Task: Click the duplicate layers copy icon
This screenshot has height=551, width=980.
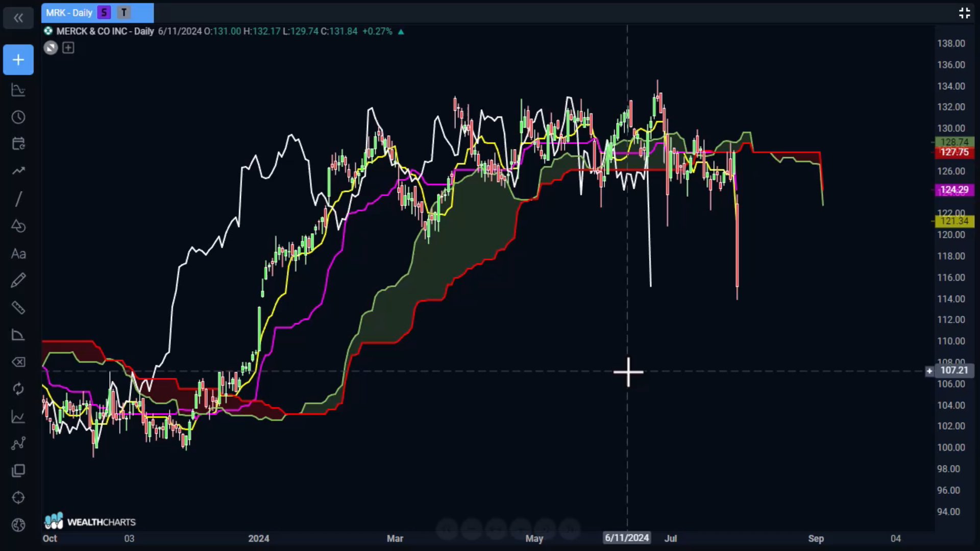Action: point(18,470)
